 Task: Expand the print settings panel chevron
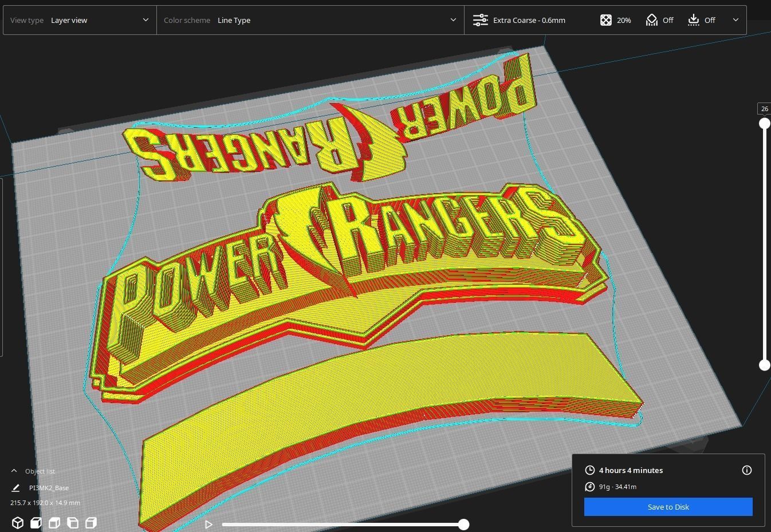(x=735, y=20)
